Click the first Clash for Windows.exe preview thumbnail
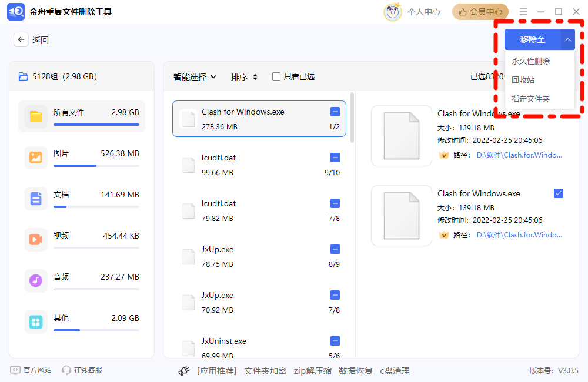588x382 pixels. (401, 136)
